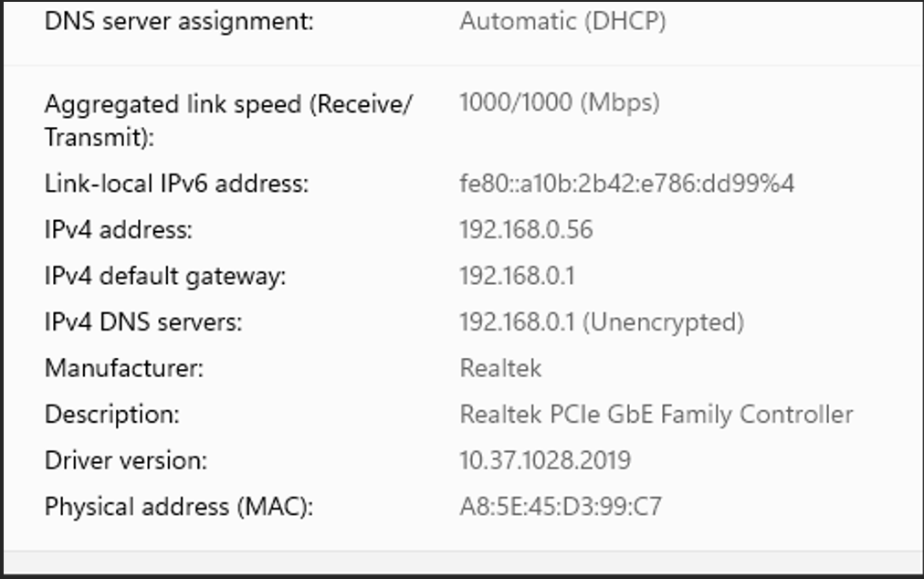924x579 pixels.
Task: Click the Aggregated link speed label
Action: point(228,104)
